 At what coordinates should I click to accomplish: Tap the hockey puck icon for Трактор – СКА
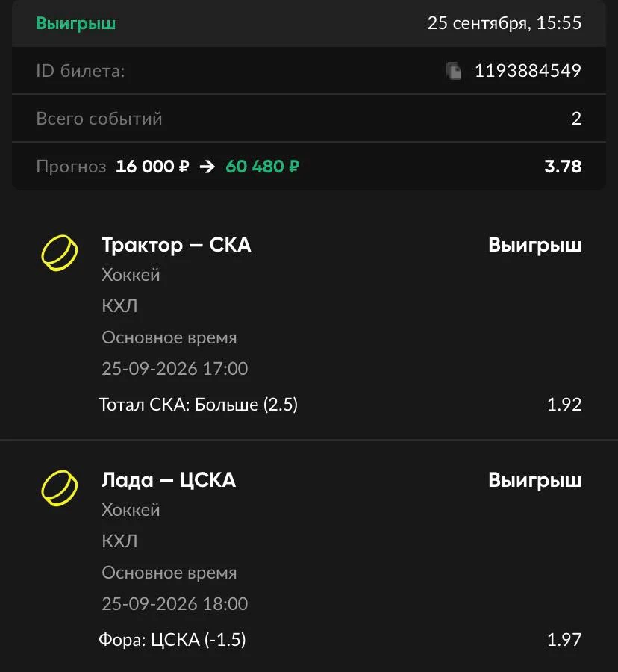click(60, 253)
